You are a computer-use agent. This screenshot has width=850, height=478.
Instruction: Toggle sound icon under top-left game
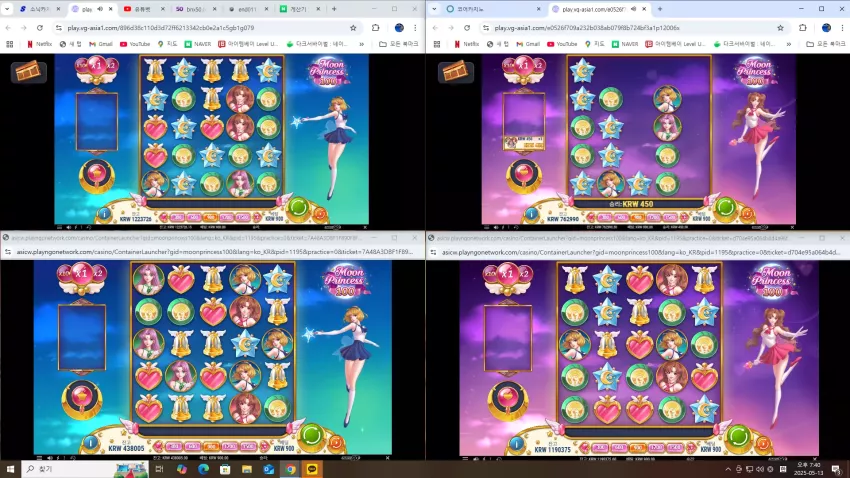pyautogui.click(x=68, y=228)
